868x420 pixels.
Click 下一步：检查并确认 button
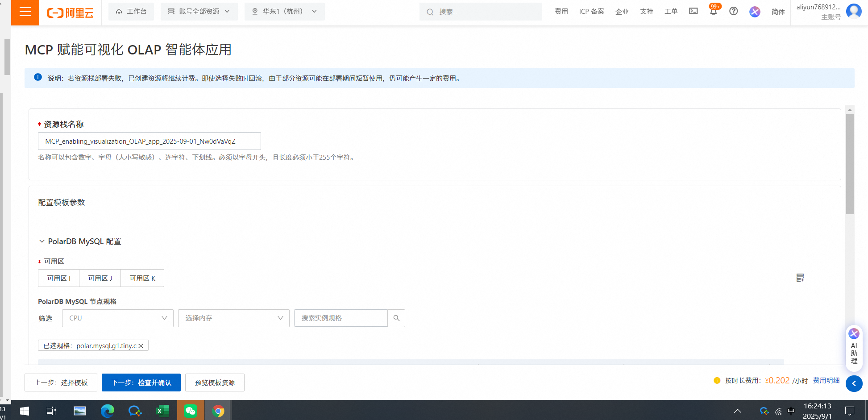141,383
